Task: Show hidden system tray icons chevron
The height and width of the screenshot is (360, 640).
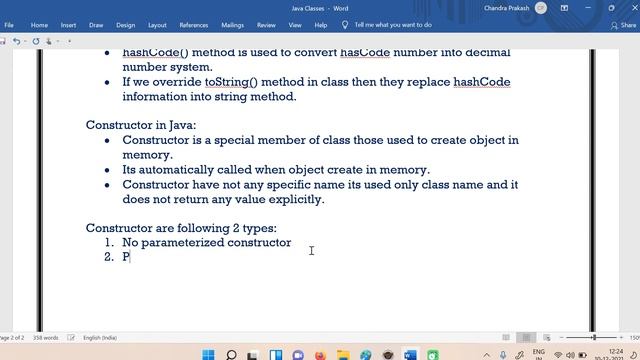Action: tap(487, 355)
